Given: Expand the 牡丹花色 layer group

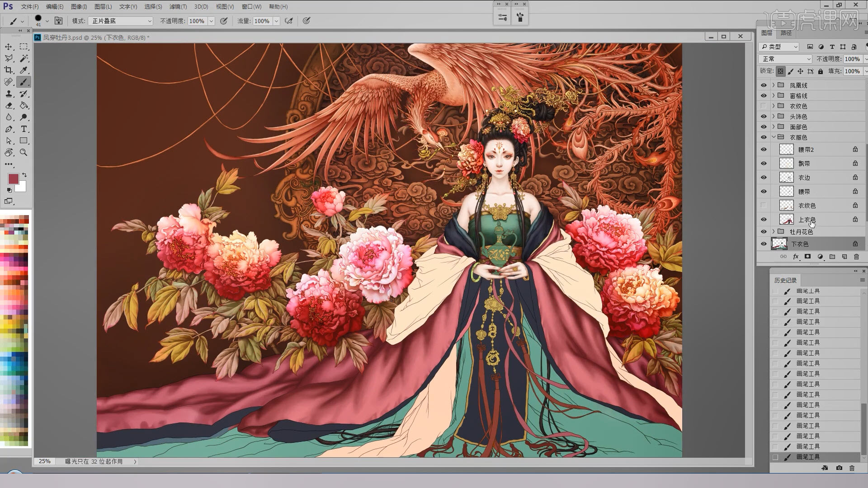Looking at the screenshot, I should click(x=774, y=231).
